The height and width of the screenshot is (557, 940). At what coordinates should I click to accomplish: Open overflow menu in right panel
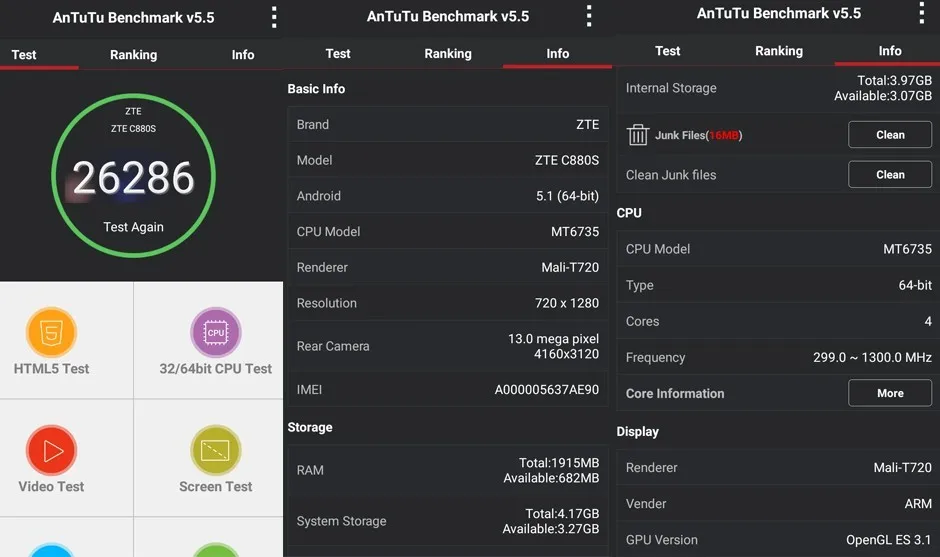(x=921, y=13)
